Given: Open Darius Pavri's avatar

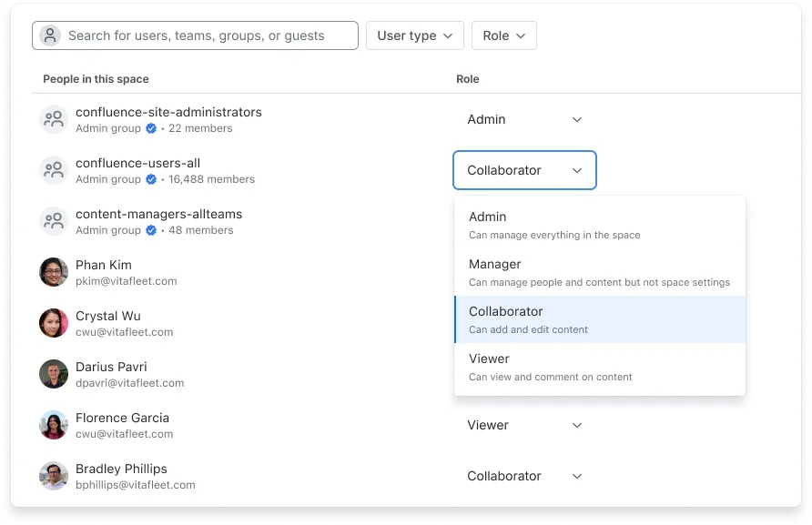Looking at the screenshot, I should coord(54,374).
